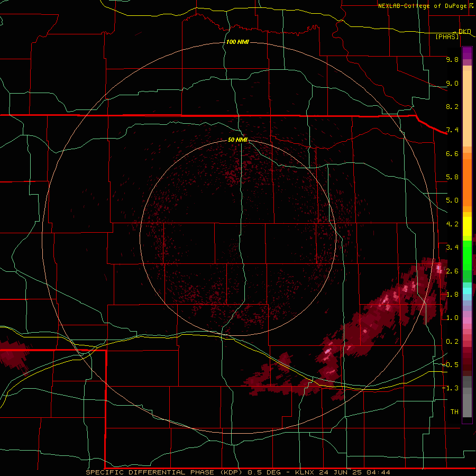Click the 7.4 value on color scale
Screen dimensions: 476x476
(452, 130)
